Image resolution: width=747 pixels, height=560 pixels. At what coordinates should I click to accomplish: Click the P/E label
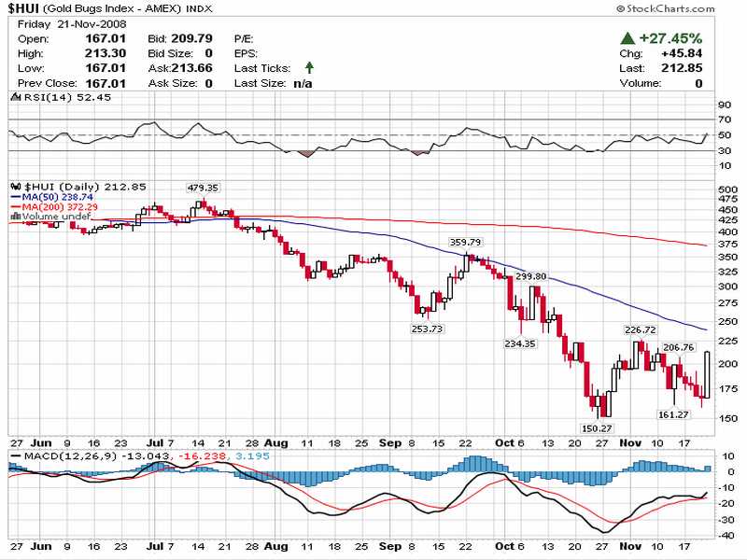[x=244, y=38]
